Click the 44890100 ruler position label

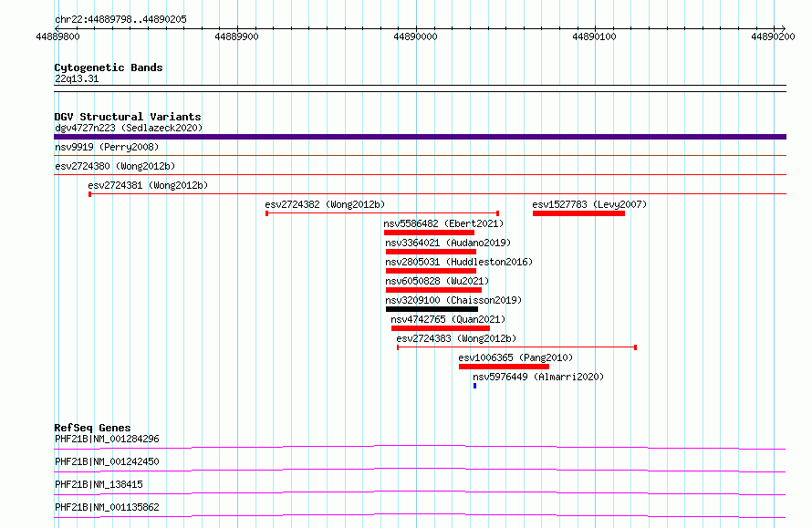[x=595, y=36]
